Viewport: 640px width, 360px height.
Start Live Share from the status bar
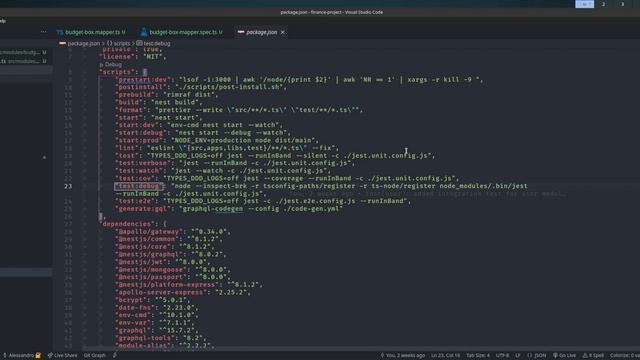pos(62,356)
